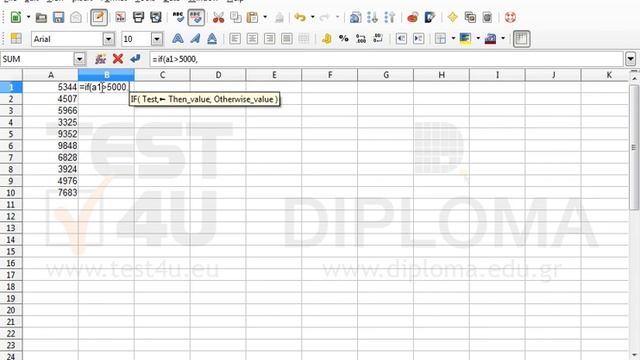Image resolution: width=640 pixels, height=360 pixels.
Task: Open the Undo history arrow
Action: [x=312, y=18]
